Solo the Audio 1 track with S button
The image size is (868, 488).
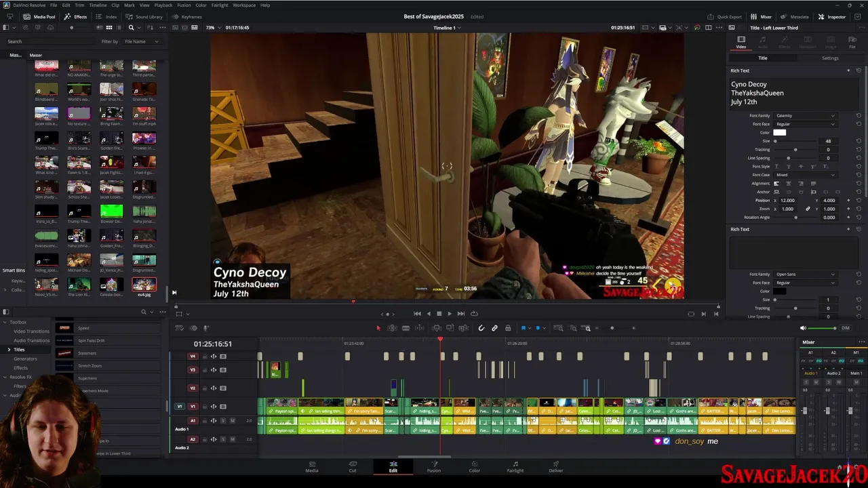tap(224, 421)
